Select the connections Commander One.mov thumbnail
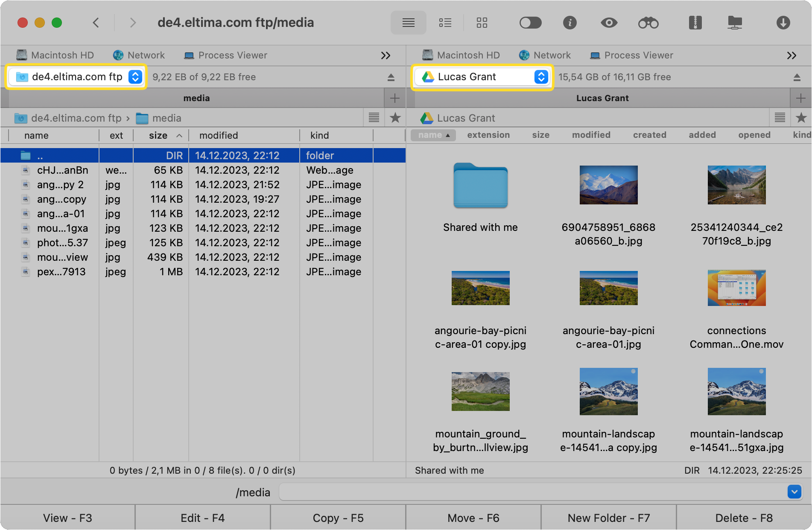The width and height of the screenshot is (812, 530). click(736, 288)
